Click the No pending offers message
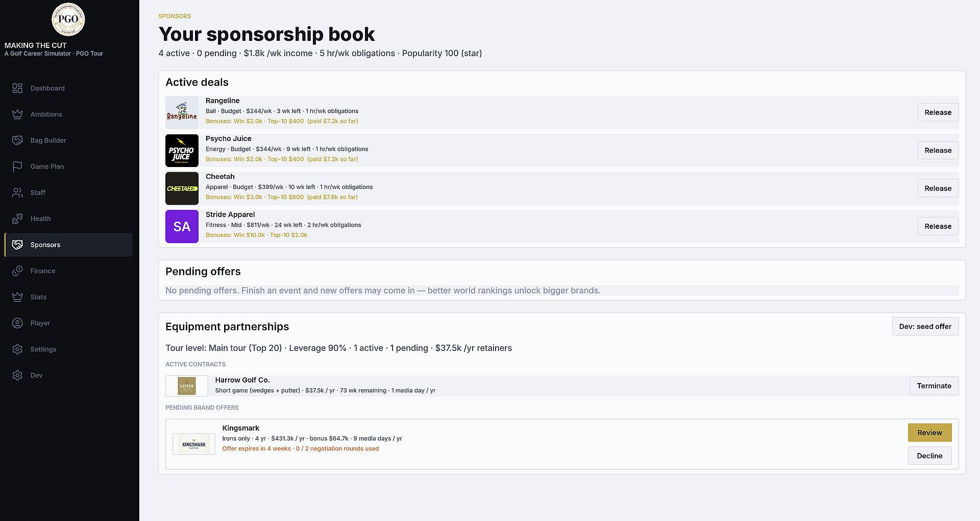 coord(383,291)
